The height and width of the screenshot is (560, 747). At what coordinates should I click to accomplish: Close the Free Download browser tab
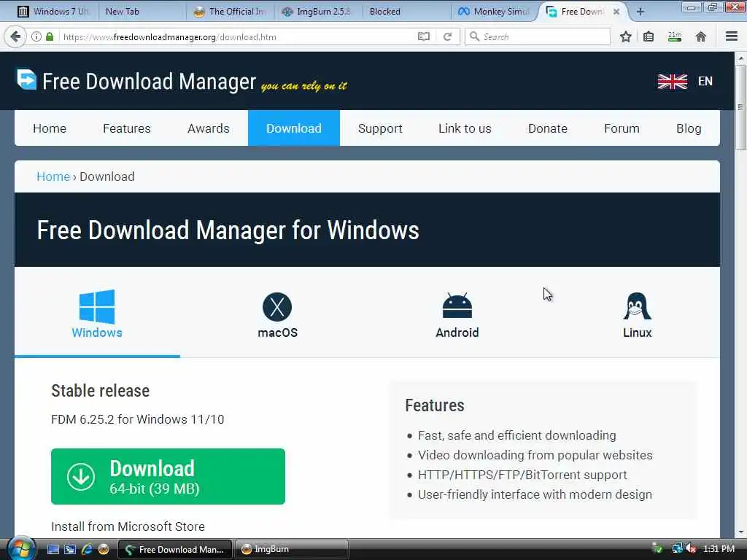[616, 12]
